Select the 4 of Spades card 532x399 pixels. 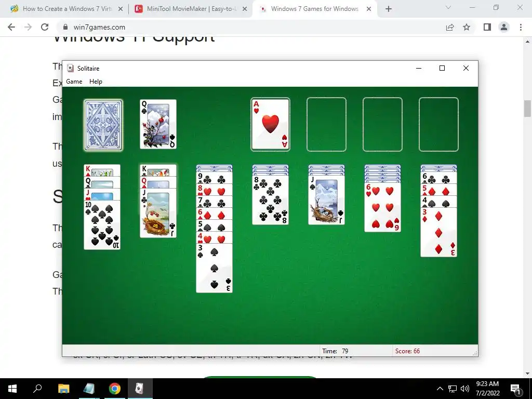click(438, 202)
